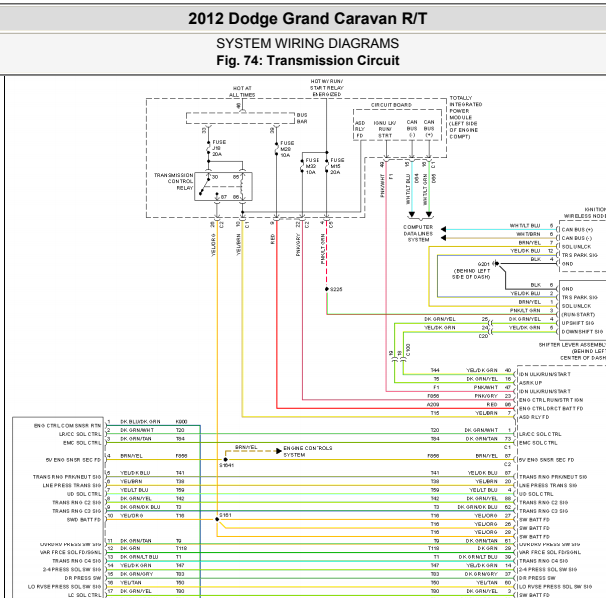The width and height of the screenshot is (606, 598).
Task: Select relay terminal number 30
Action: [215, 177]
